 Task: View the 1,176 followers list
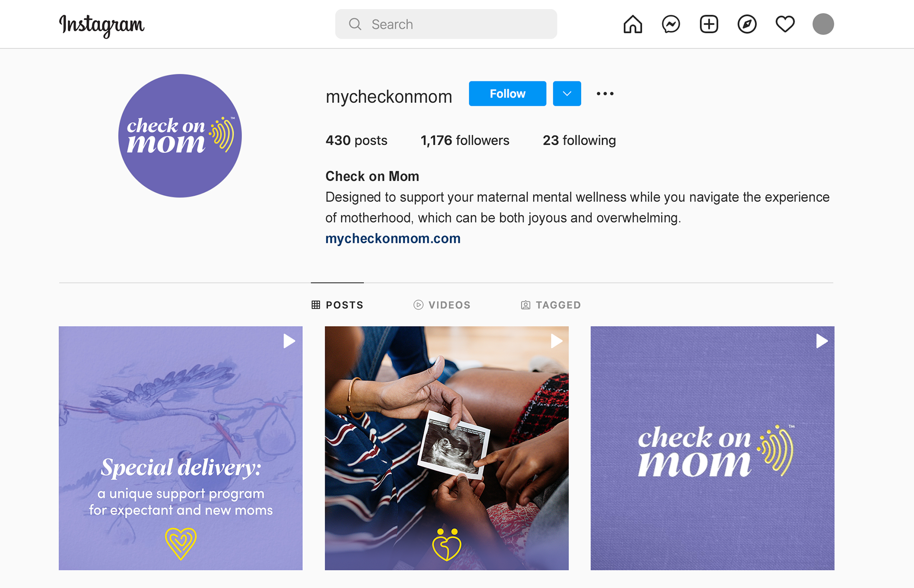point(465,140)
